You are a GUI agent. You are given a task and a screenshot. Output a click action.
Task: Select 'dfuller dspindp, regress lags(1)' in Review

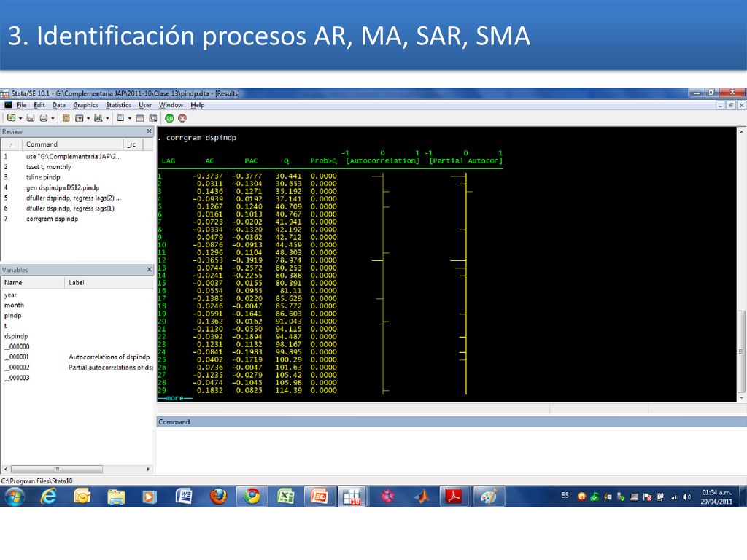coord(70,208)
